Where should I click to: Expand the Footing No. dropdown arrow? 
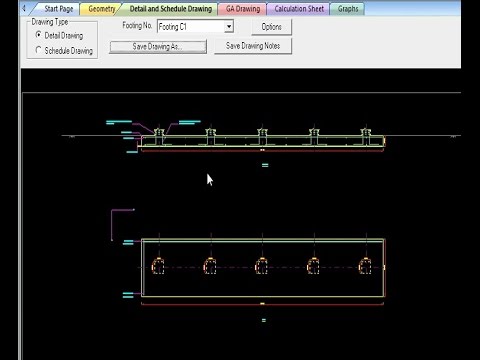click(x=229, y=26)
